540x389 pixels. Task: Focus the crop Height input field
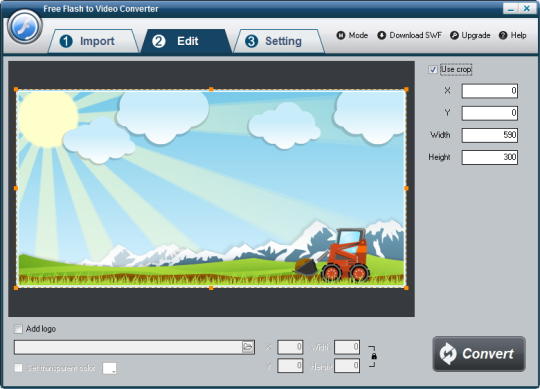coord(490,157)
